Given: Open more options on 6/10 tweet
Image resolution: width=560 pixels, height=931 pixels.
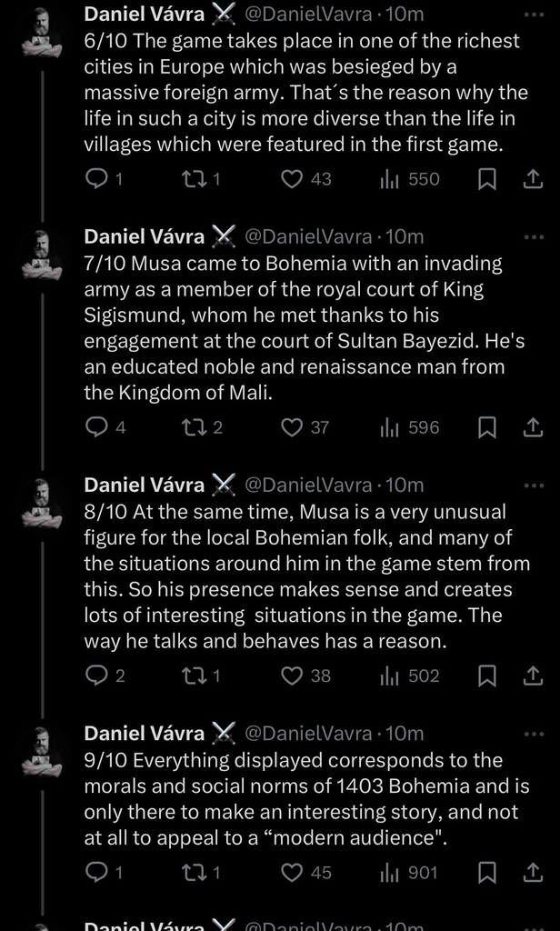Looking at the screenshot, I should click(x=534, y=15).
